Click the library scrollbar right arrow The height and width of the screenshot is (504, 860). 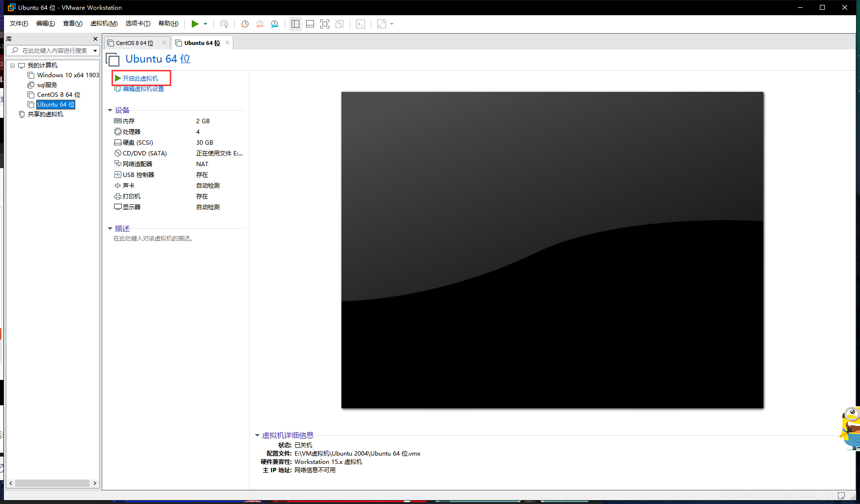pyautogui.click(x=94, y=483)
